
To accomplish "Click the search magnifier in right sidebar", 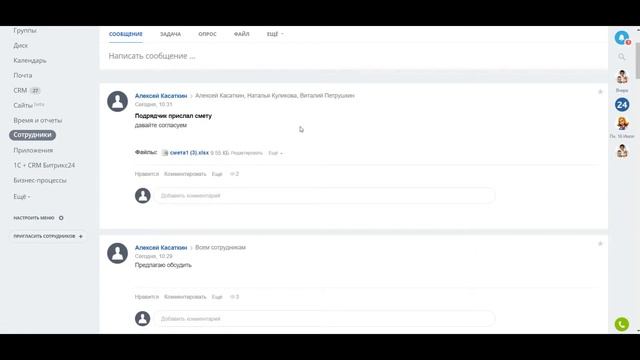I will pos(622,57).
